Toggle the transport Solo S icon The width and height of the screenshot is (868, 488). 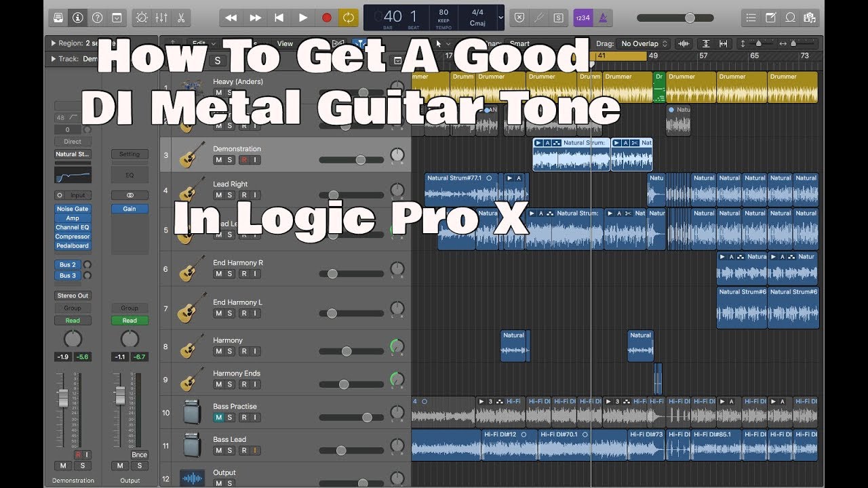(x=558, y=18)
